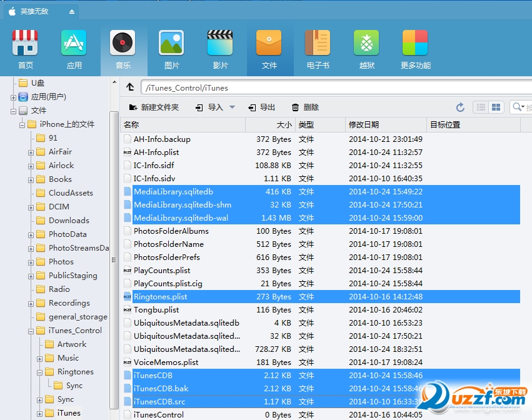The height and width of the screenshot is (420, 532).
Task: Click the 删除 delete button
Action: click(305, 107)
